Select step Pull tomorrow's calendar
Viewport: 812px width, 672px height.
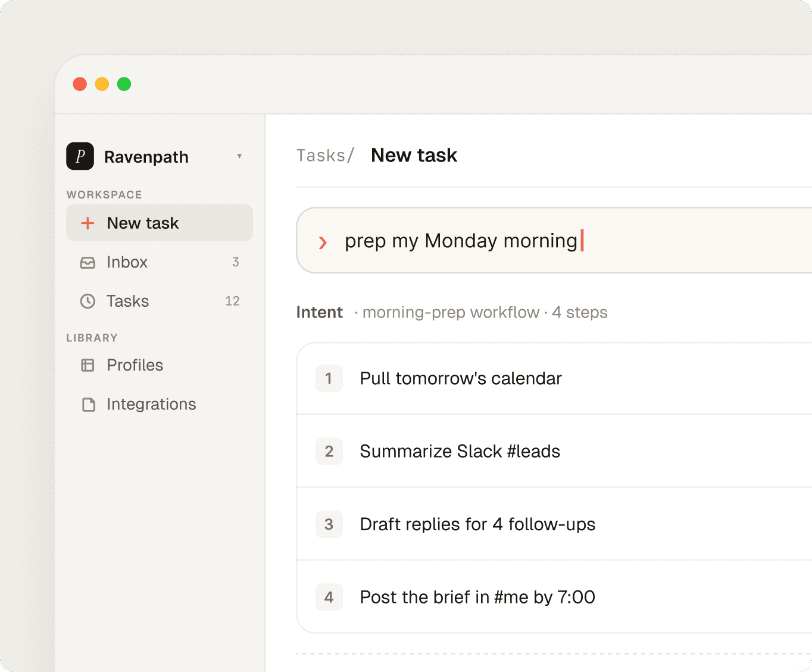[554, 378]
